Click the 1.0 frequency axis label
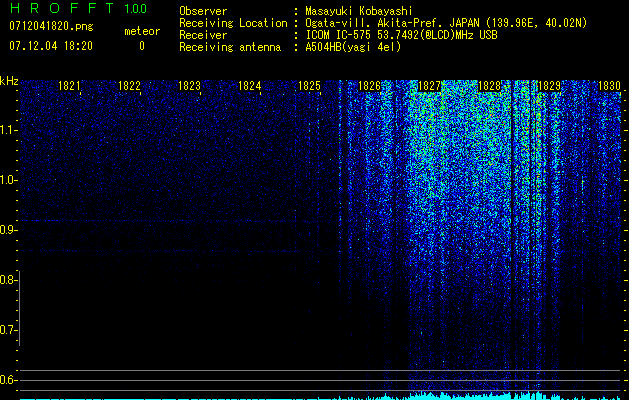The width and height of the screenshot is (629, 400). 7,180
